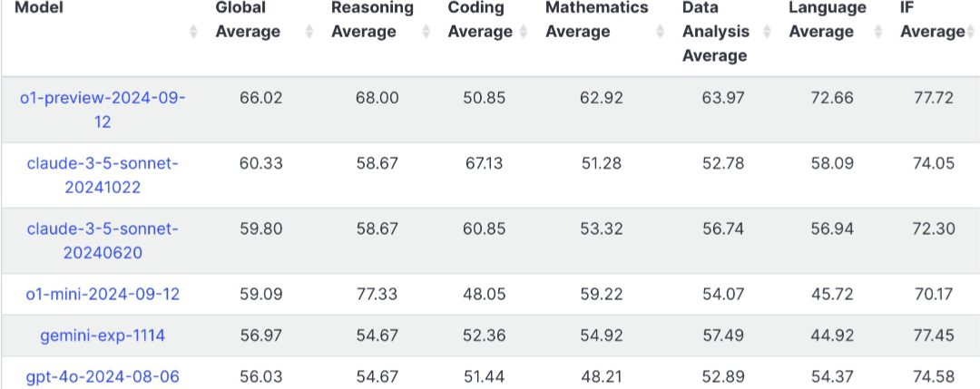Open claude-3-5-sonnet-20240620 model link
This screenshot has width=980, height=389.
coord(103,241)
